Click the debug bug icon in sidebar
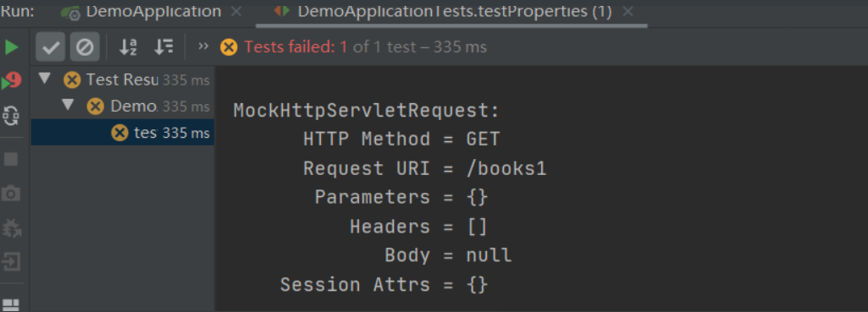 click(11, 227)
